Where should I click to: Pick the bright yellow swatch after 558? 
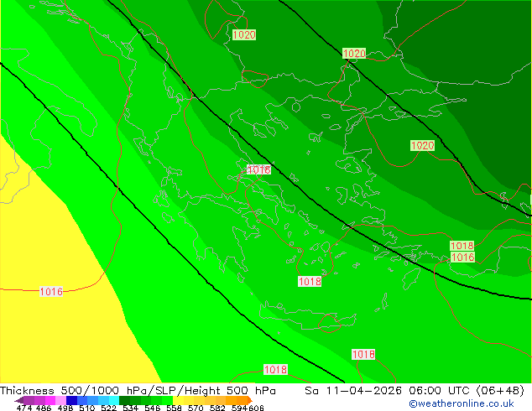click(x=178, y=400)
